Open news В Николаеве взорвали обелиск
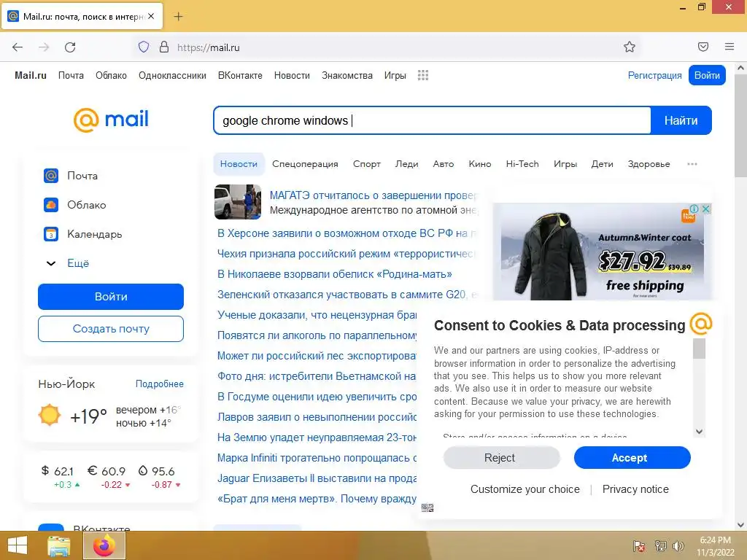 (334, 274)
